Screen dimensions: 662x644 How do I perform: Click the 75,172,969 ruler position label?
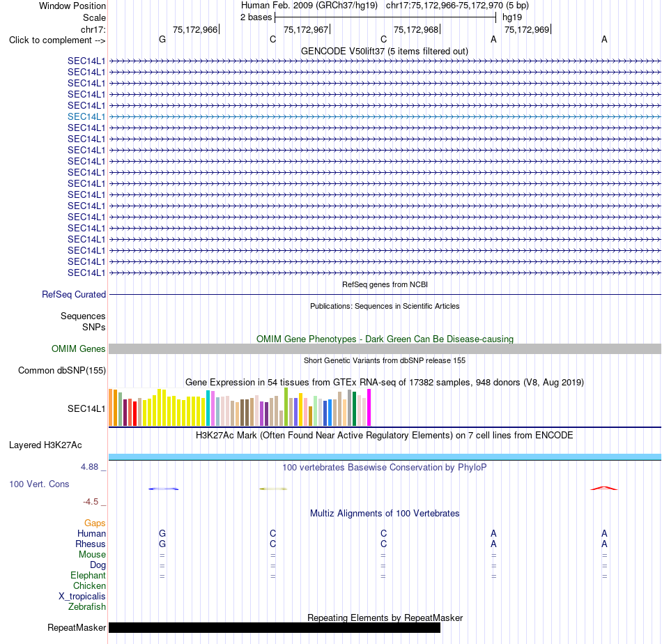(527, 29)
